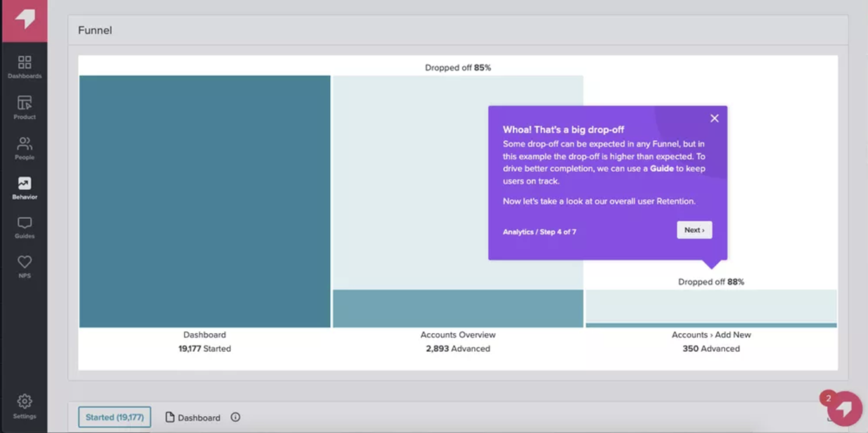Open Settings via the gear icon
868x433 pixels.
coord(24,406)
